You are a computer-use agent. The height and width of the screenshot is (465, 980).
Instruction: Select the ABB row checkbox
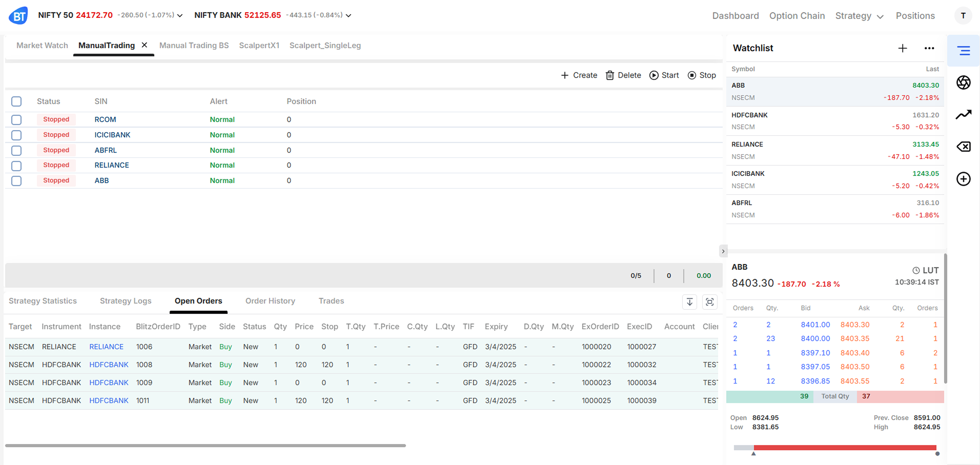(16, 181)
